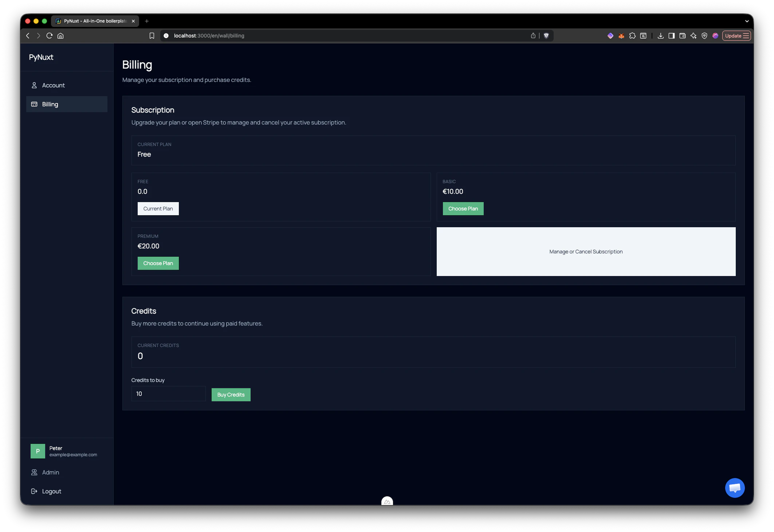This screenshot has width=774, height=532.
Task: Click the €10.00 price text
Action: coord(453,192)
